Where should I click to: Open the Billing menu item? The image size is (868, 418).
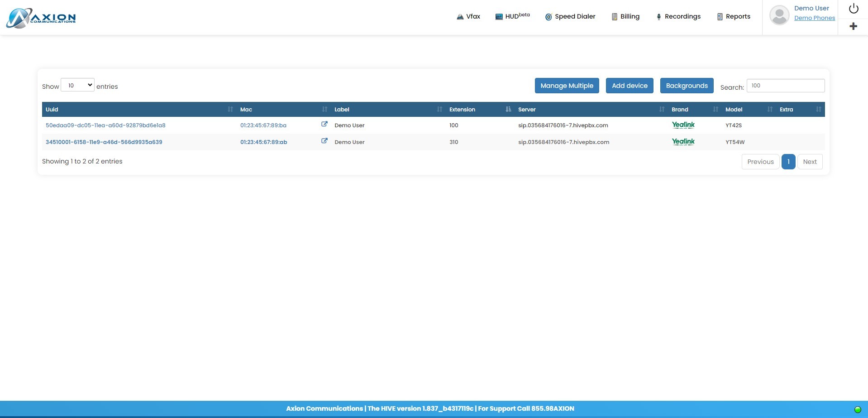point(625,17)
